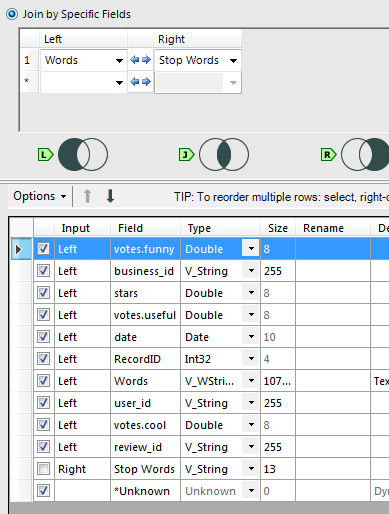The width and height of the screenshot is (389, 514).
Task: Click the Date type cell text
Action: point(197,337)
